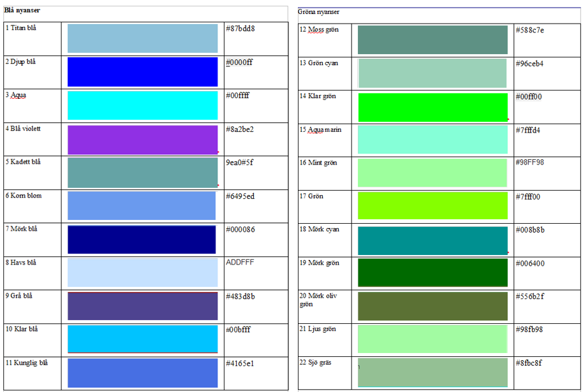Click the hex code #8fbc8f

tap(529, 363)
